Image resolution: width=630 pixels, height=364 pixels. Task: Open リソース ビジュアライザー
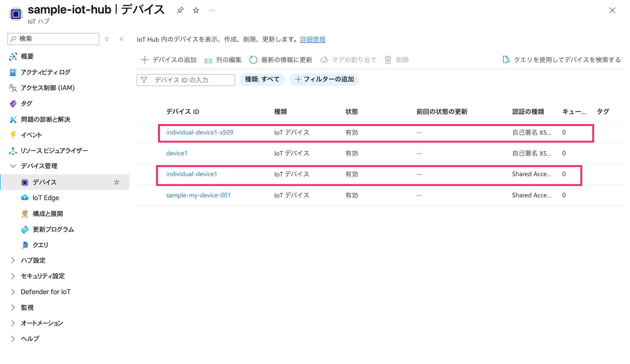[54, 151]
